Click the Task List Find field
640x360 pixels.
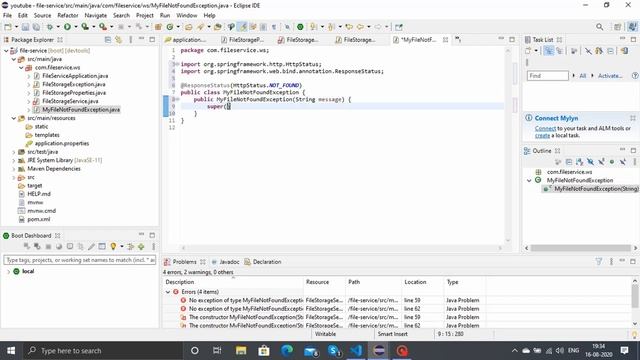(547, 76)
